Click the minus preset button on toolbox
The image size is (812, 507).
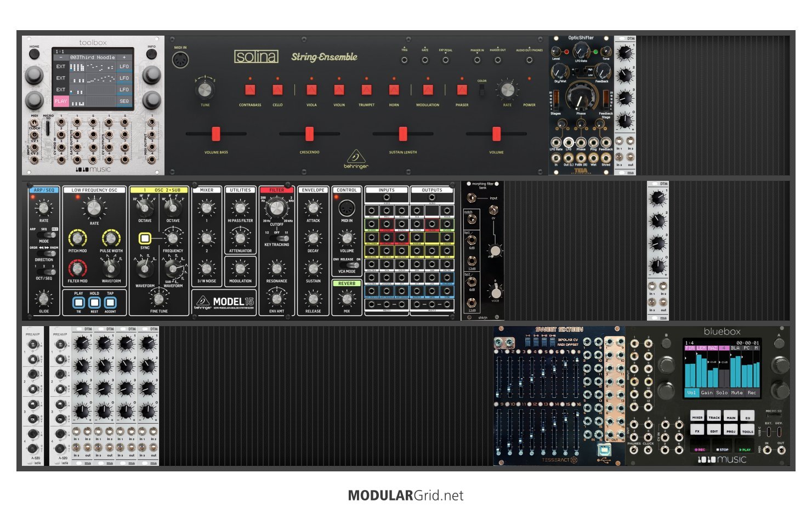tap(61, 57)
